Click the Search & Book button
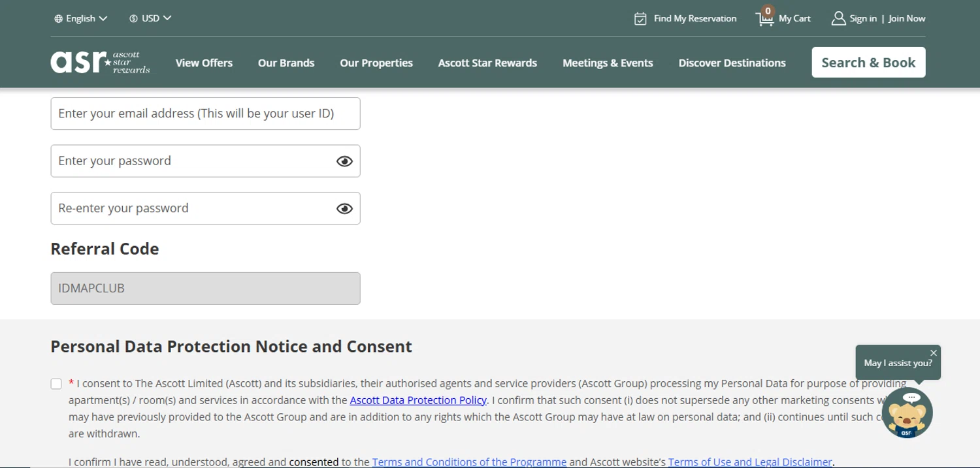980x468 pixels. 868,62
